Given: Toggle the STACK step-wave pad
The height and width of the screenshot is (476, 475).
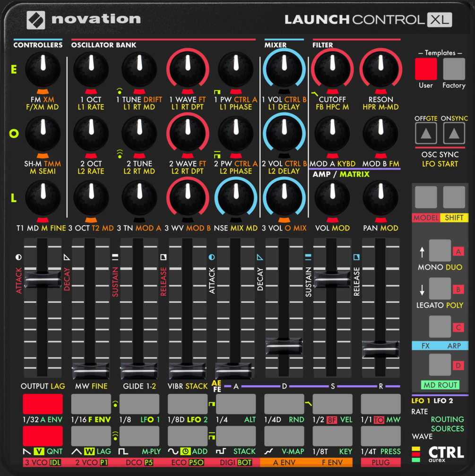Looking at the screenshot, I should (x=236, y=436).
